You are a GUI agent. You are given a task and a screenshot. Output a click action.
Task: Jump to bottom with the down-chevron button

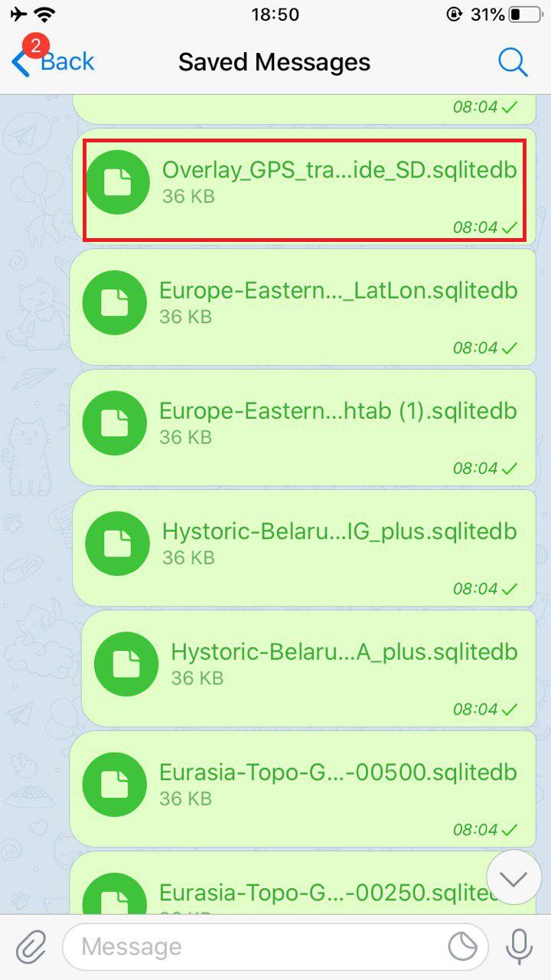514,877
